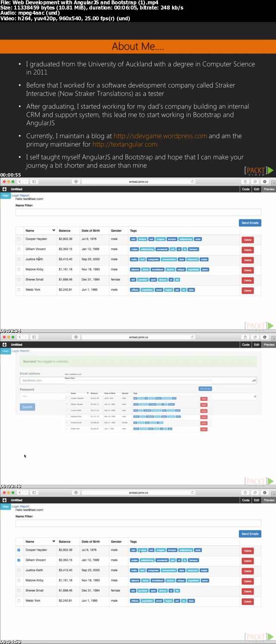
Task: Focus the Name Filter field in the 00:02:34 frame
Action: coord(138,212)
